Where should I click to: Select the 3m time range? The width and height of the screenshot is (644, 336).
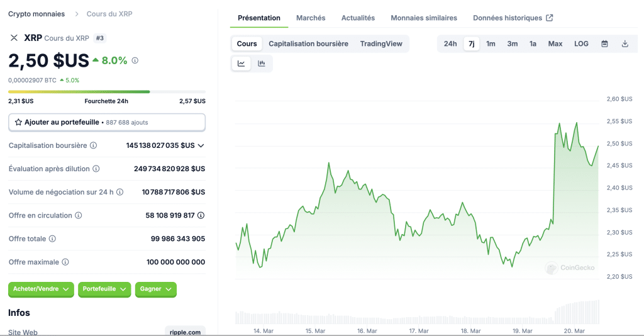[x=512, y=43]
